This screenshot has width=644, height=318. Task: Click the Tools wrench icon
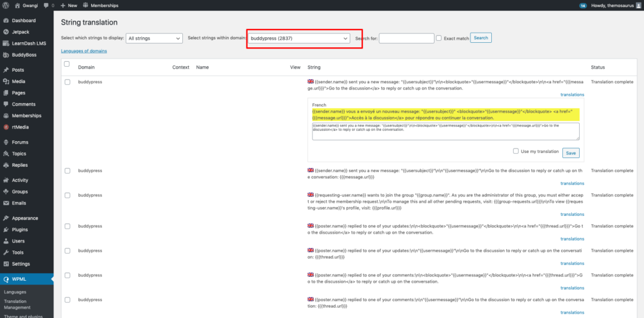(6, 253)
